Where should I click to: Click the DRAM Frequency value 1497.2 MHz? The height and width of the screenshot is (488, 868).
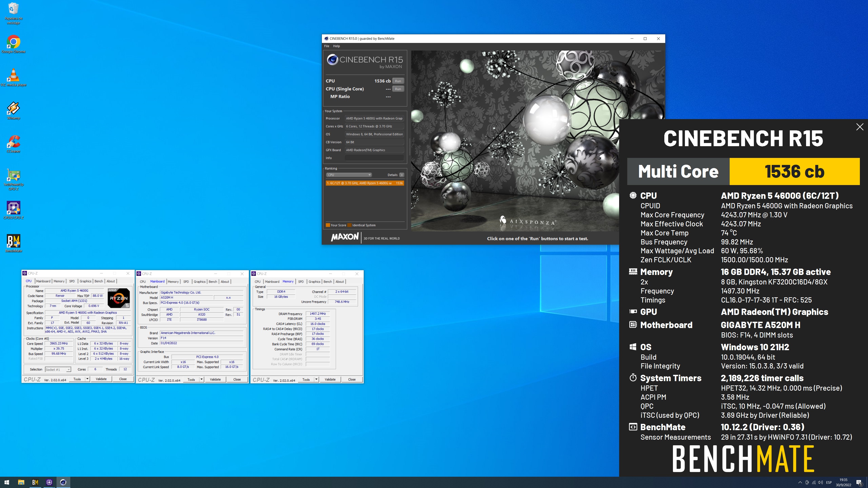[x=318, y=314]
